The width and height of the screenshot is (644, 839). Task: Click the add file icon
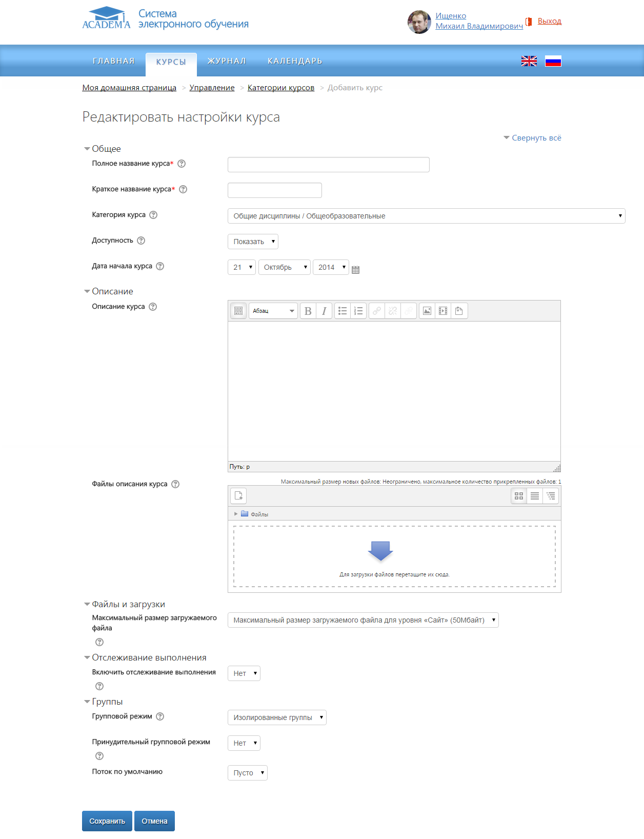[x=238, y=495]
